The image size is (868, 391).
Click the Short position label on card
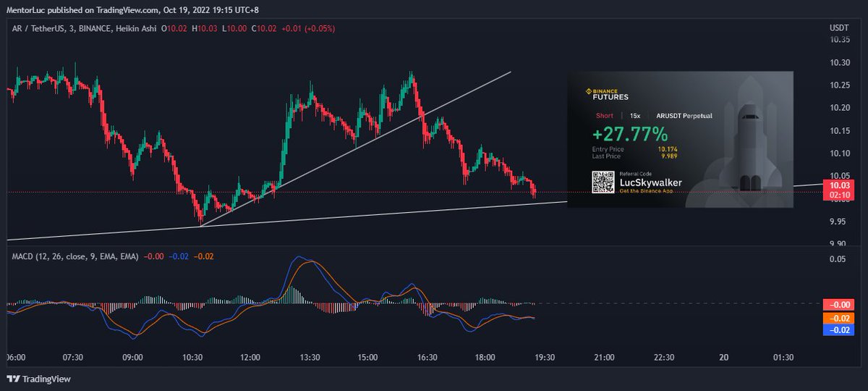tap(604, 116)
